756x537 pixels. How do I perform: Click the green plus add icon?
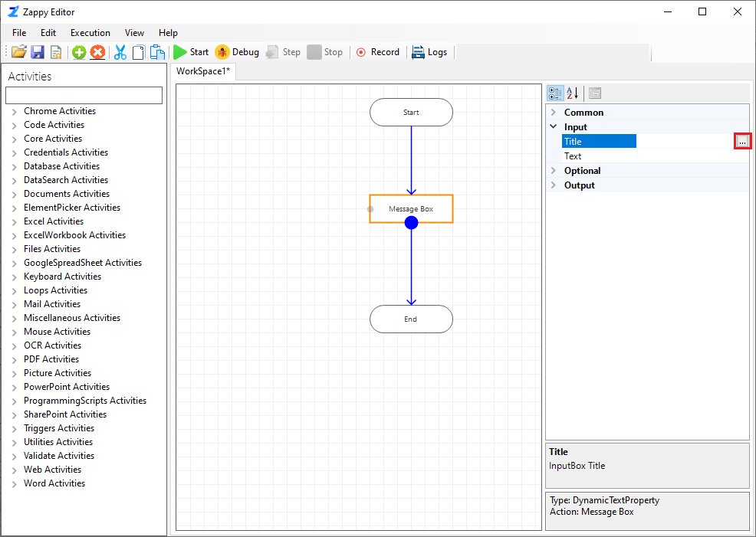click(79, 52)
